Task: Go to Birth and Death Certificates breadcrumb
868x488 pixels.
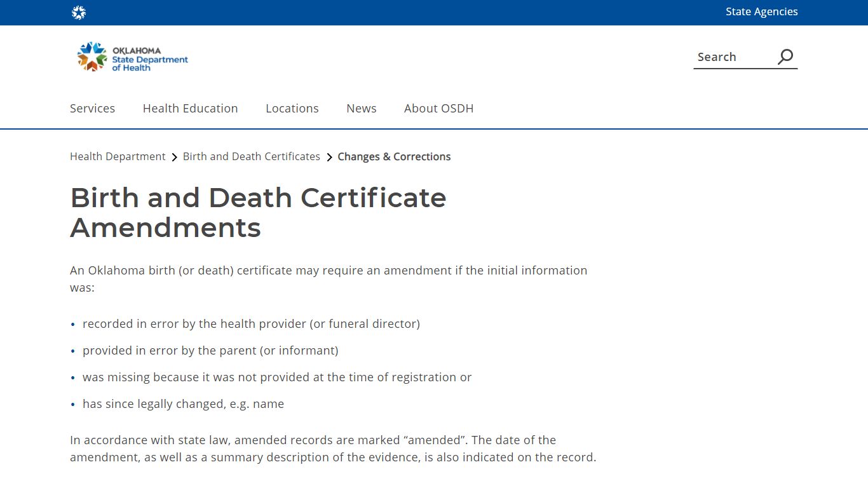Action: pos(252,156)
